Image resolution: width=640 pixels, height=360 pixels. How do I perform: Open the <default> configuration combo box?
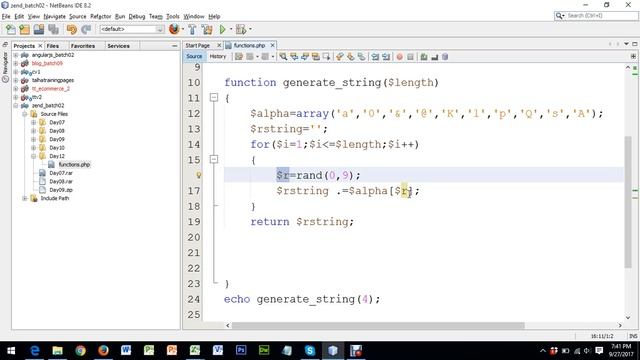point(131,29)
